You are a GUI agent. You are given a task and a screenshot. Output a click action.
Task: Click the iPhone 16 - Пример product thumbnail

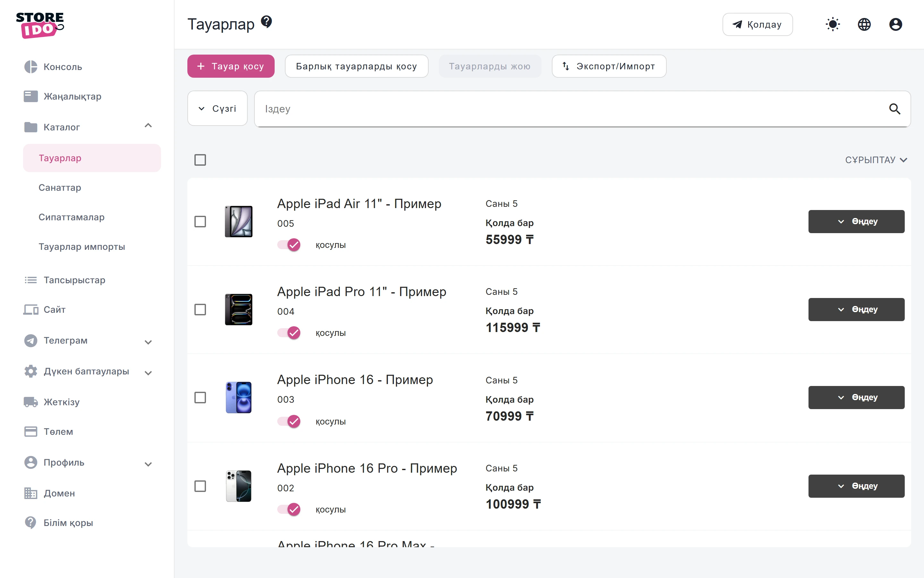[238, 397]
